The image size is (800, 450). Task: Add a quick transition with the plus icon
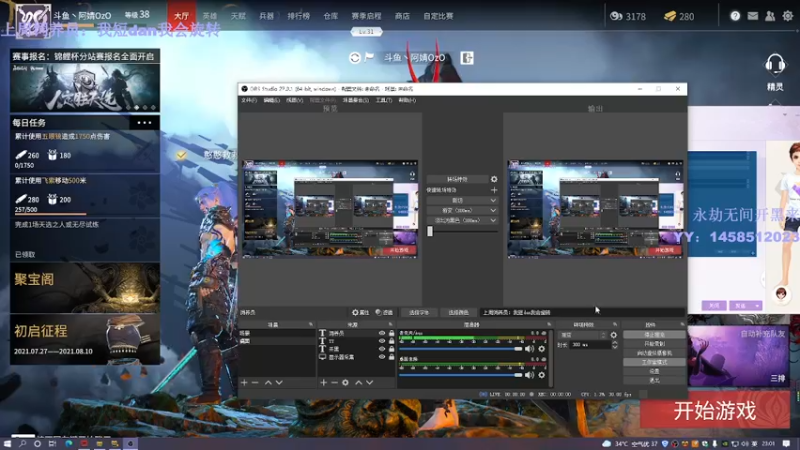coord(494,190)
